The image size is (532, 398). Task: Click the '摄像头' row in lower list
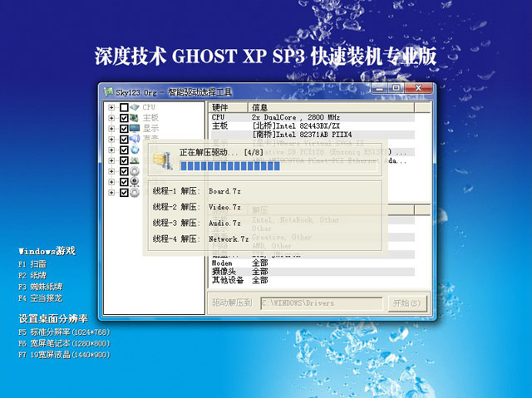[224, 272]
